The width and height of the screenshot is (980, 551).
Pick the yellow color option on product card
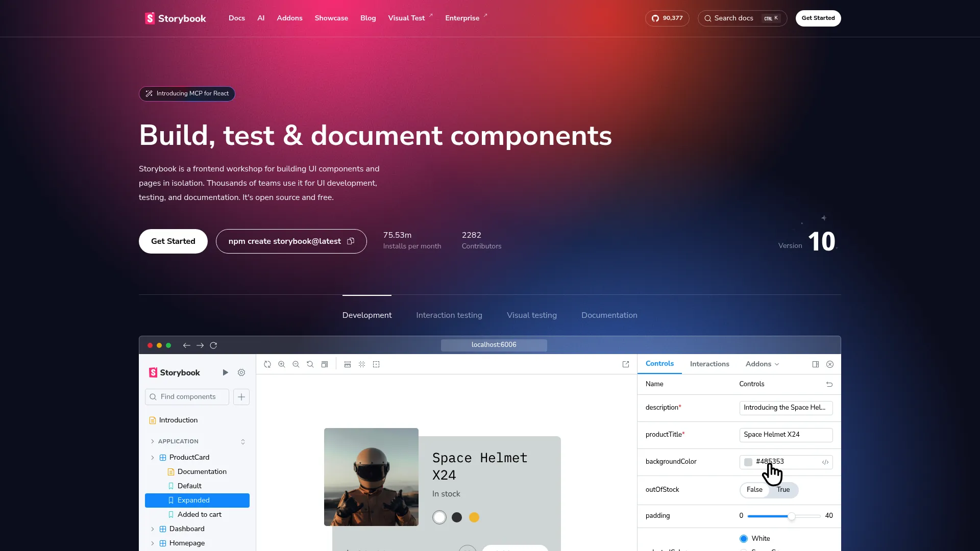pyautogui.click(x=474, y=517)
